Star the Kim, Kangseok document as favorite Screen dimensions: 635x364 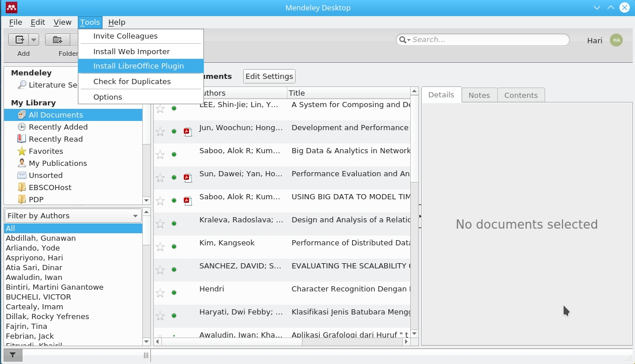click(160, 247)
